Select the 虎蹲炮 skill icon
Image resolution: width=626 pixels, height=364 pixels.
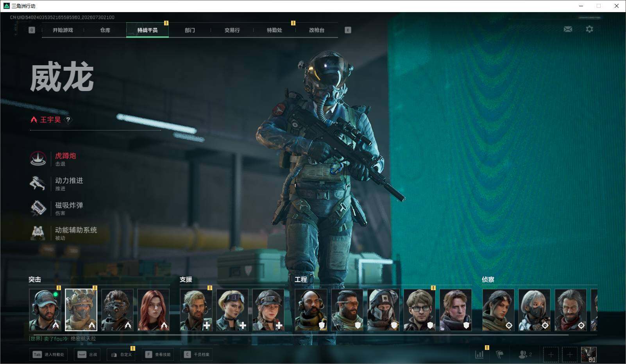38,159
